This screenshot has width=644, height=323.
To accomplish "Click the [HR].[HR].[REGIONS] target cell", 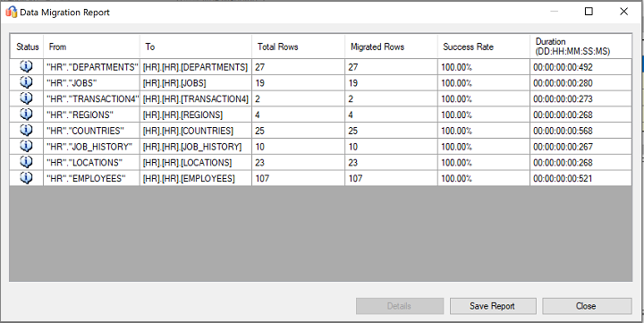I will pos(196,115).
